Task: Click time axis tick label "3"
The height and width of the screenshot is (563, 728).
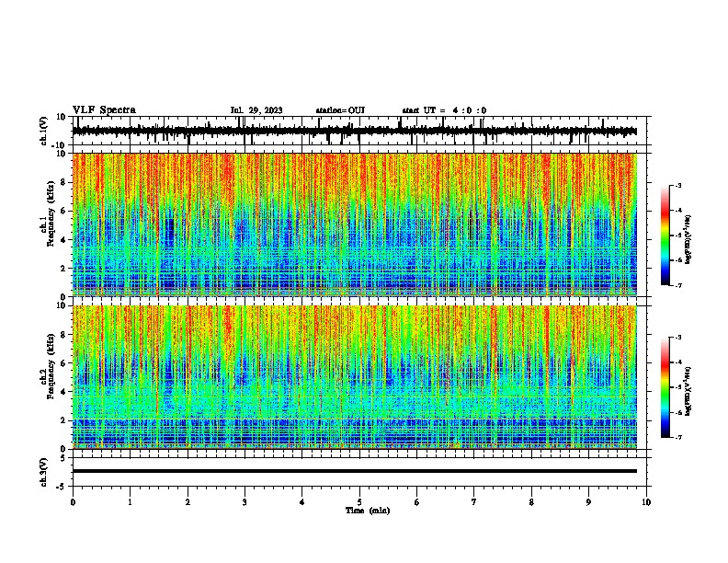Action: (245, 502)
